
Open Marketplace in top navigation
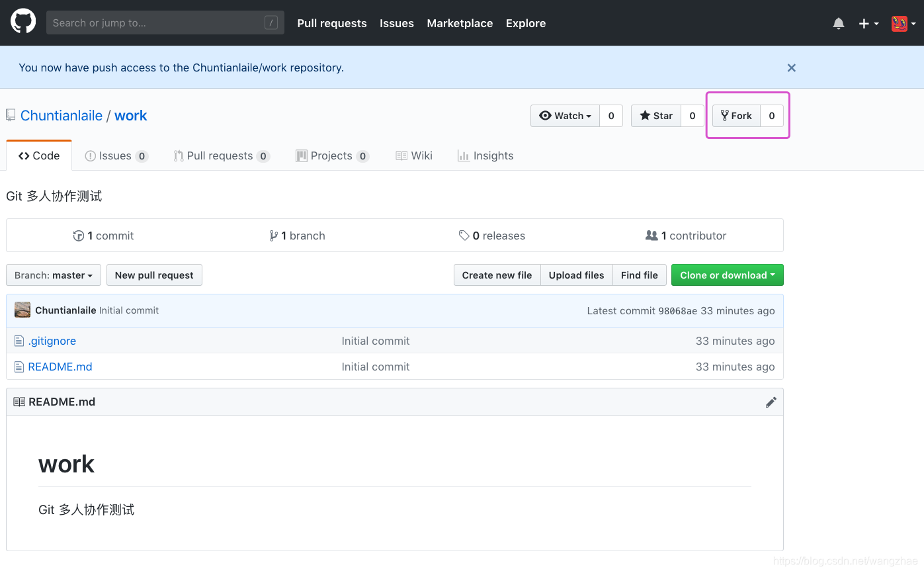(460, 23)
